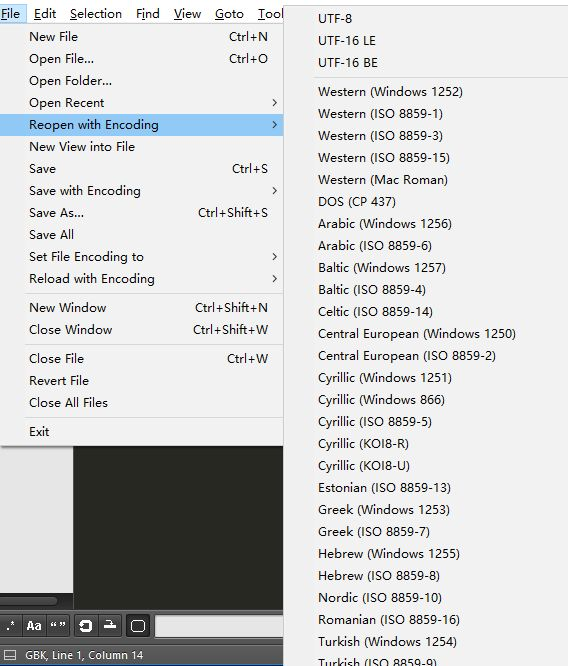568x666 pixels.
Task: Choose Close Window menu entry
Action: [141, 330]
